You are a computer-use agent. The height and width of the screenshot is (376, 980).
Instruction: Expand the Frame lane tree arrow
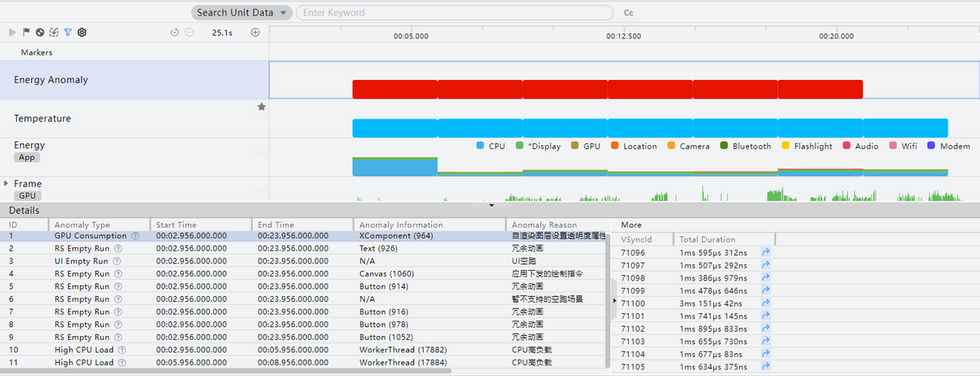pos(7,184)
